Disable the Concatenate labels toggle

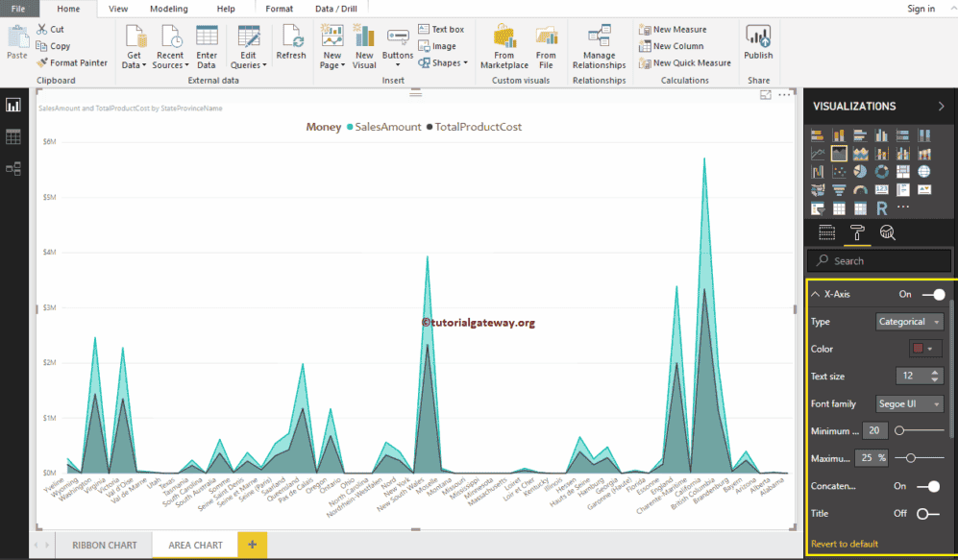931,486
